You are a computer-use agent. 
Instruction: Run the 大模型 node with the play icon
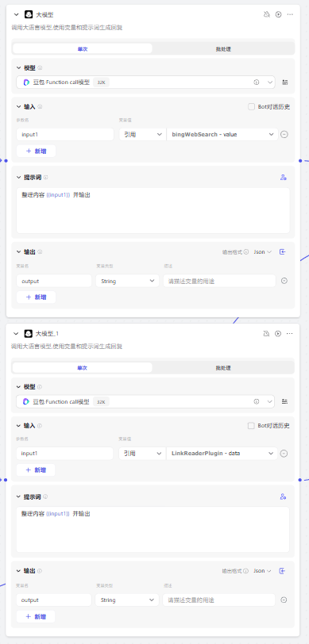[279, 14]
